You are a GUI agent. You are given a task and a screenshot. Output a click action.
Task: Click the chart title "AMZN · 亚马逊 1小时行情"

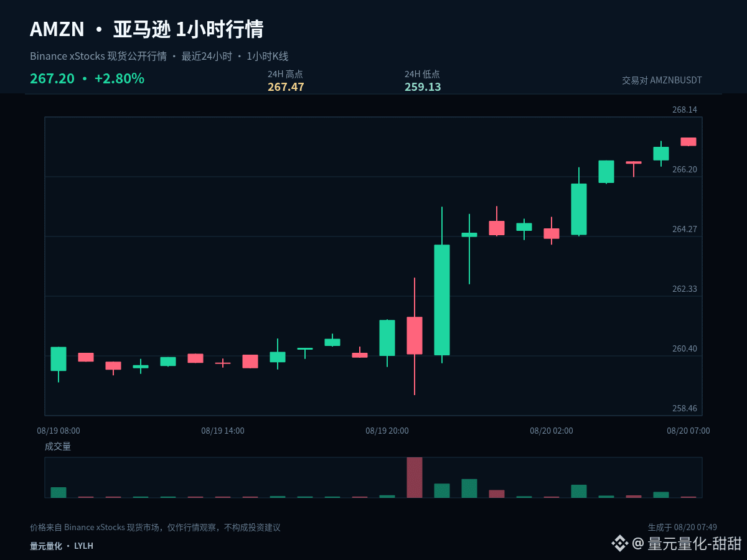[147, 29]
